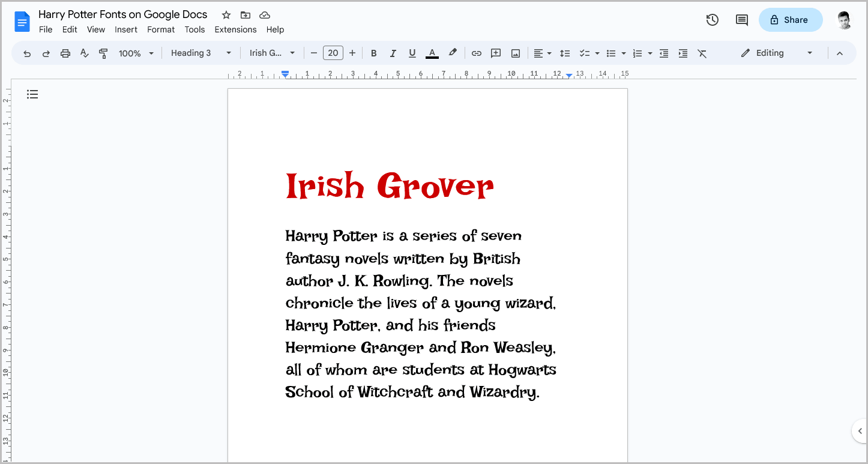The width and height of the screenshot is (868, 464).
Task: Open version history
Action: click(x=712, y=19)
